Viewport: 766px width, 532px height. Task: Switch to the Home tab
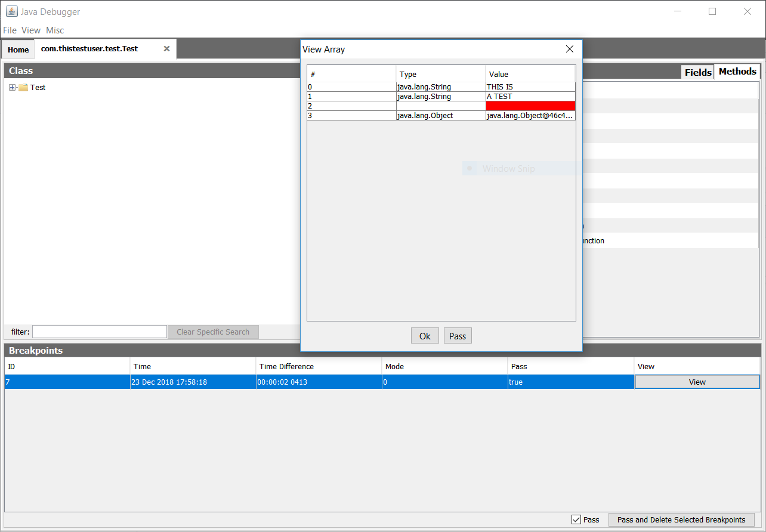point(18,50)
